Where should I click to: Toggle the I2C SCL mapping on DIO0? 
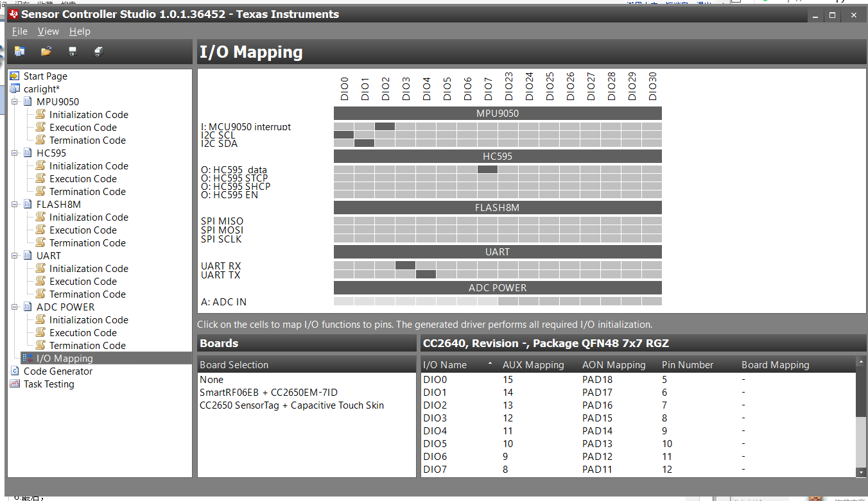[343, 135]
